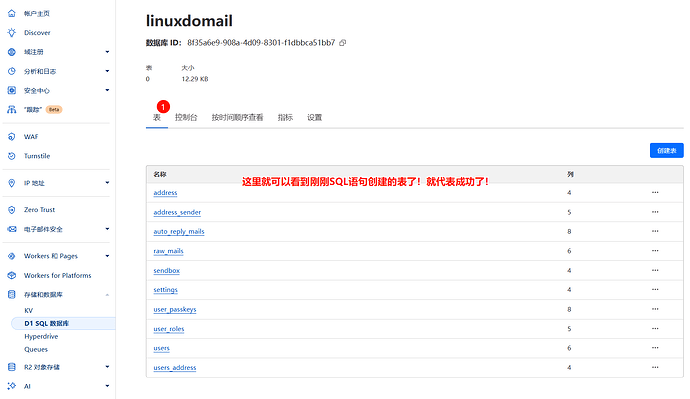Screen dimensions: 690x399
Task: Switch to the 控制台 tab
Action: pos(186,117)
